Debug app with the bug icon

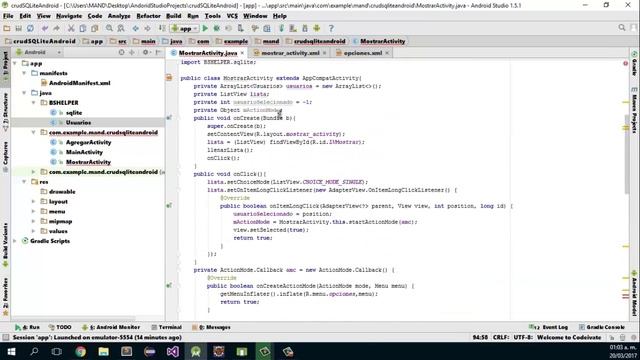point(217,29)
